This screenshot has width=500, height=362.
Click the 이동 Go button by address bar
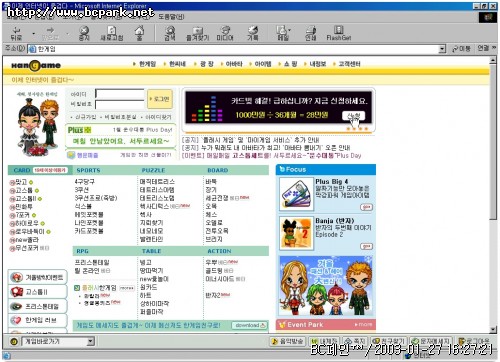coord(461,49)
